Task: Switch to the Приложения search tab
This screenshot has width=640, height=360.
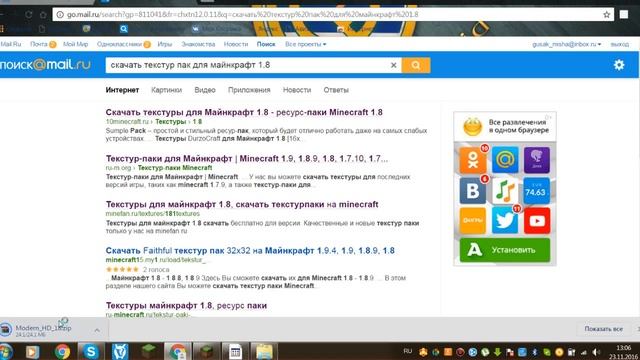Action: tap(249, 90)
